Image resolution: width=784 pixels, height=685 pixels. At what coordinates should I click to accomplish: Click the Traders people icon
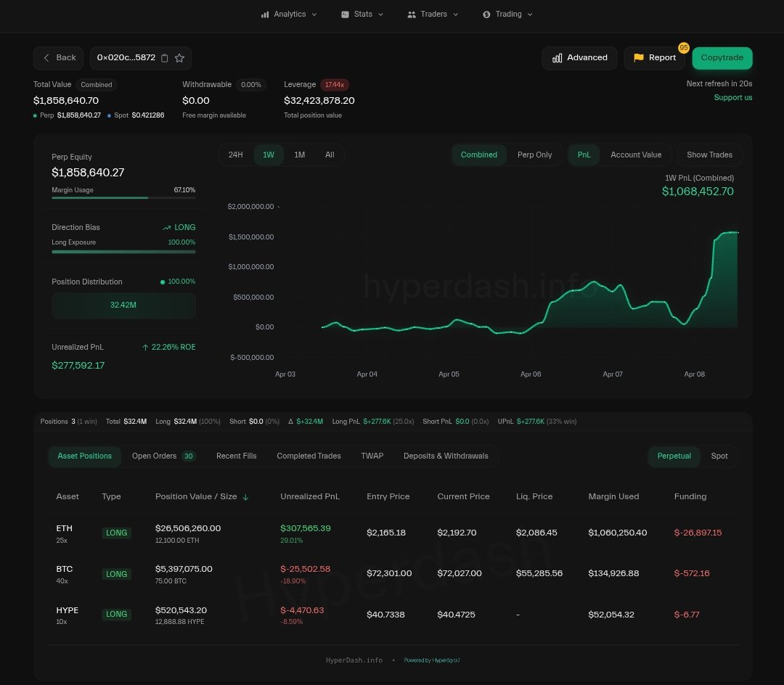(412, 15)
